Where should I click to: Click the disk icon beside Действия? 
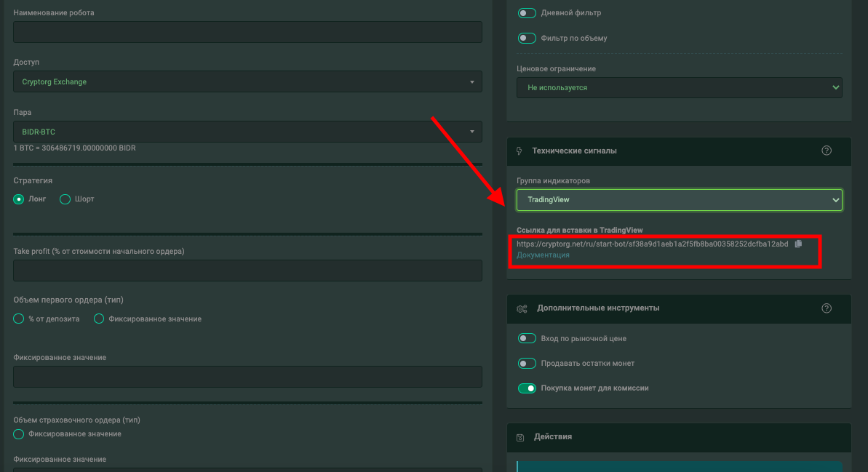click(x=519, y=437)
